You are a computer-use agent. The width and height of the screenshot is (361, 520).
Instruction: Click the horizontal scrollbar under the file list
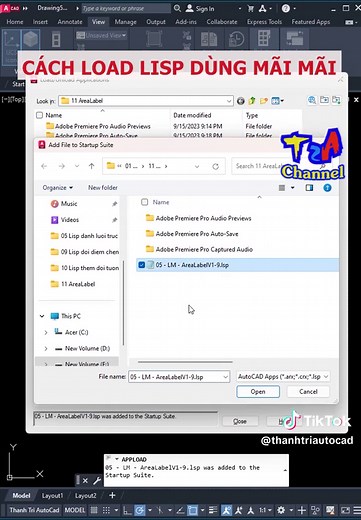click(x=185, y=362)
